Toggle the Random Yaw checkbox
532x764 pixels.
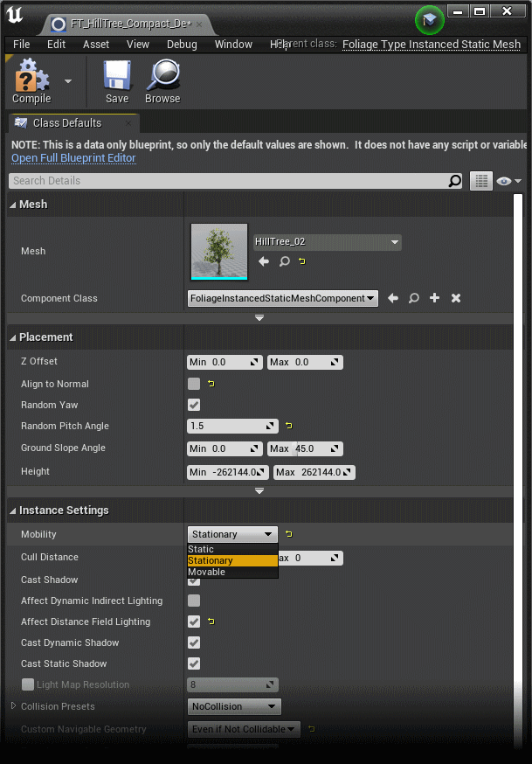[193, 405]
